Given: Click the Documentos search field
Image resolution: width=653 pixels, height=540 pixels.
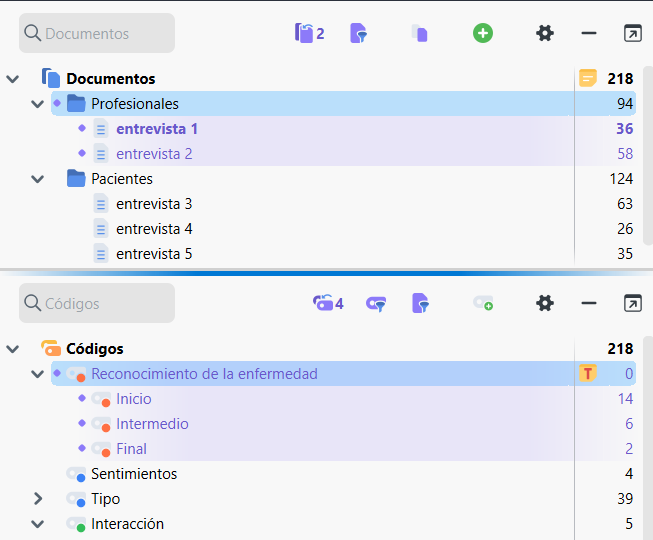Looking at the screenshot, I should [x=97, y=33].
